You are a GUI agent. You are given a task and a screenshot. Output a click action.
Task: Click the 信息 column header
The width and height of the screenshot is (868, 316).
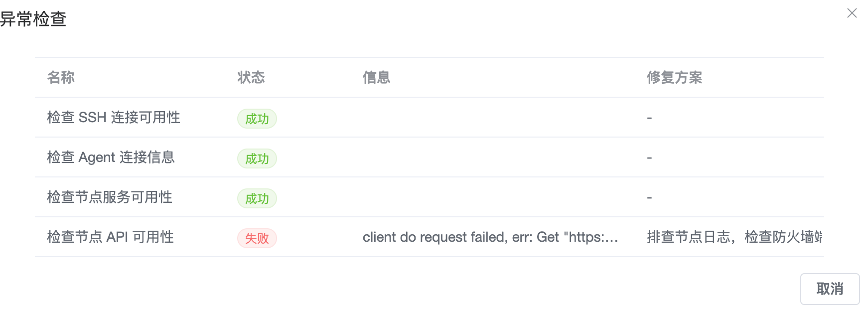point(376,77)
